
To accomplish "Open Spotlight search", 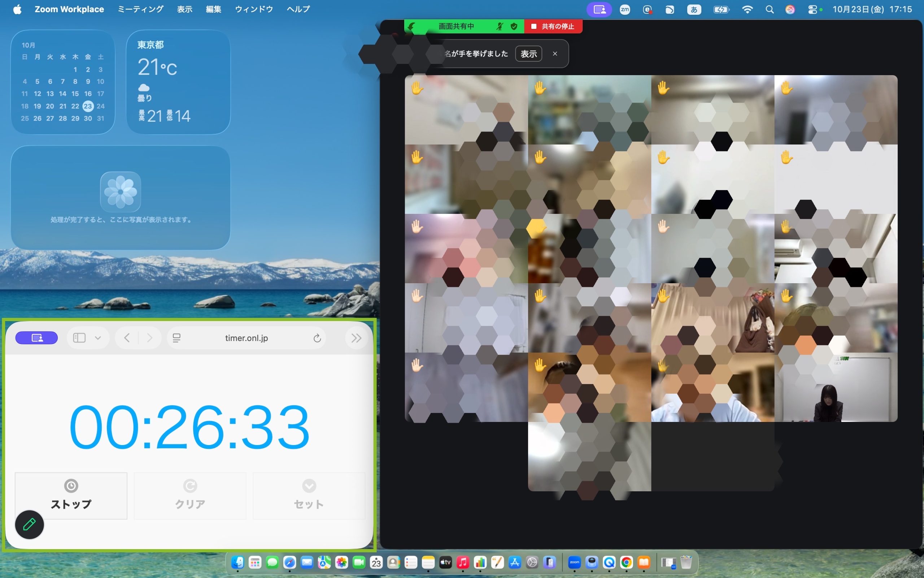I will pos(770,9).
